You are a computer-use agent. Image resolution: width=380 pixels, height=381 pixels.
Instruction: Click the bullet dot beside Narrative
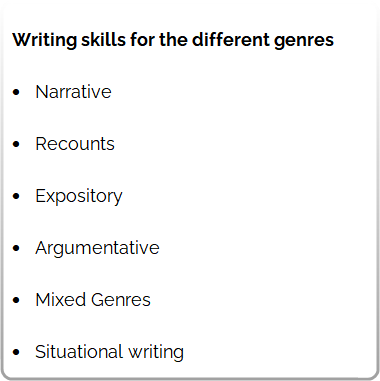pyautogui.click(x=16, y=92)
